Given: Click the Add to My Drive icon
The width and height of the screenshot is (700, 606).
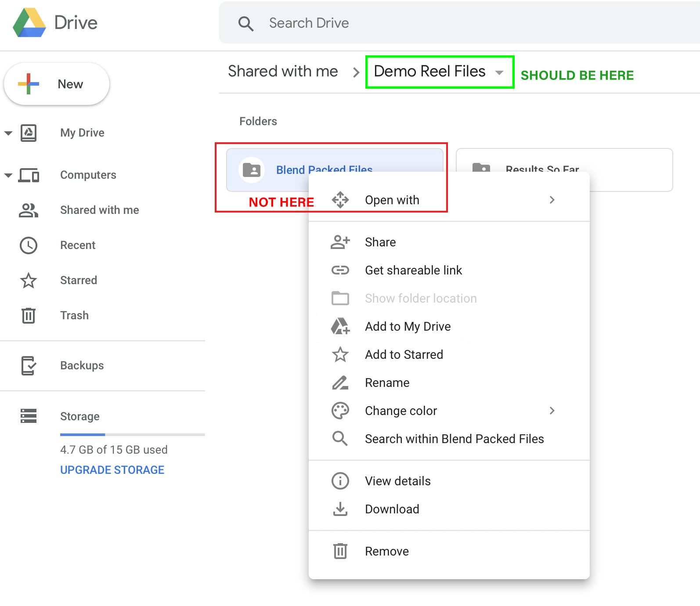Looking at the screenshot, I should tap(340, 326).
